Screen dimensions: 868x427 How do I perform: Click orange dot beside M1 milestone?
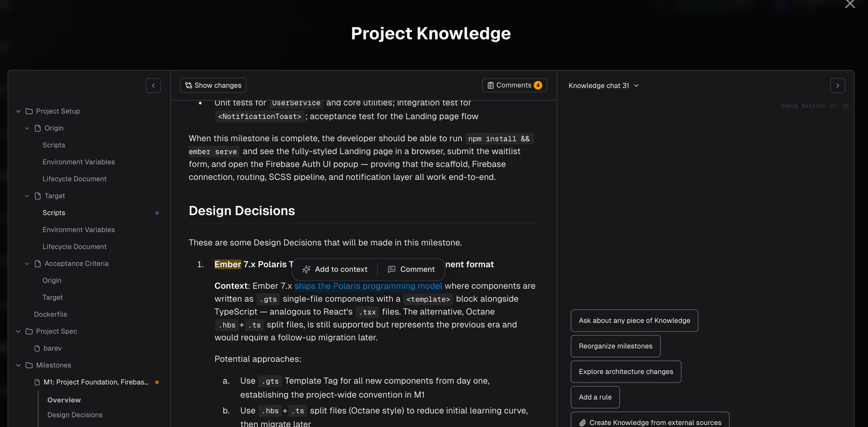tap(157, 382)
